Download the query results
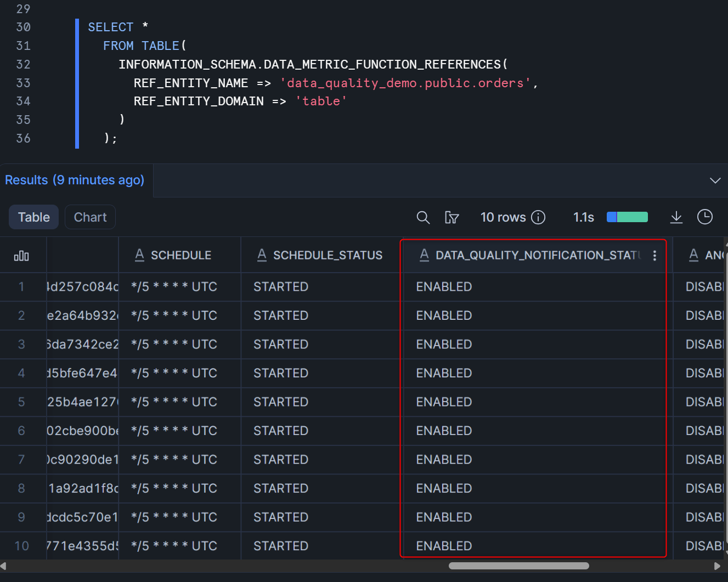Image resolution: width=728 pixels, height=582 pixels. pos(676,218)
